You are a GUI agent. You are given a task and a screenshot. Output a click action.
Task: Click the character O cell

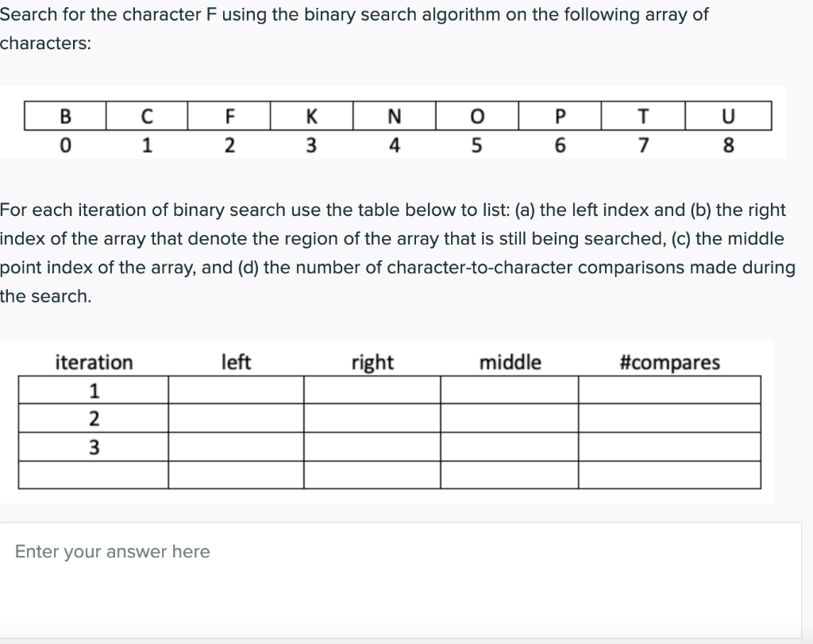tap(476, 116)
